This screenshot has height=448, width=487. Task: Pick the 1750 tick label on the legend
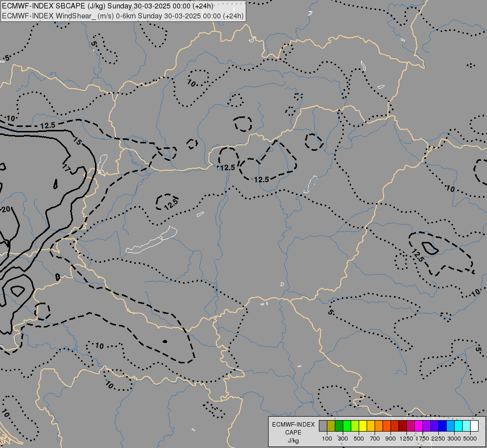(422, 439)
